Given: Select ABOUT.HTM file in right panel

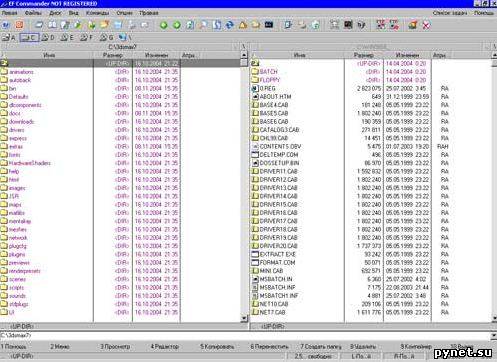Looking at the screenshot, I should pyautogui.click(x=275, y=97).
